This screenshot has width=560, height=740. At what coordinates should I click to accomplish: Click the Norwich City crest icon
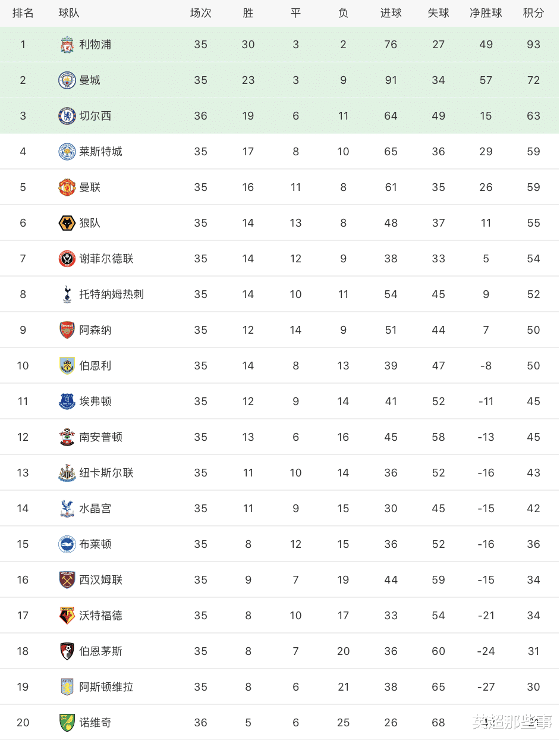[x=67, y=723]
